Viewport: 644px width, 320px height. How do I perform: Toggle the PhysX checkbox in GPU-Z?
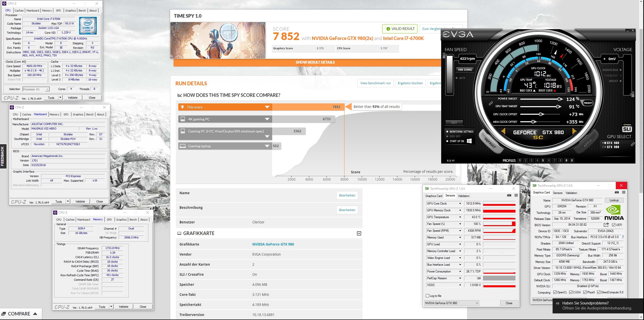585,292
